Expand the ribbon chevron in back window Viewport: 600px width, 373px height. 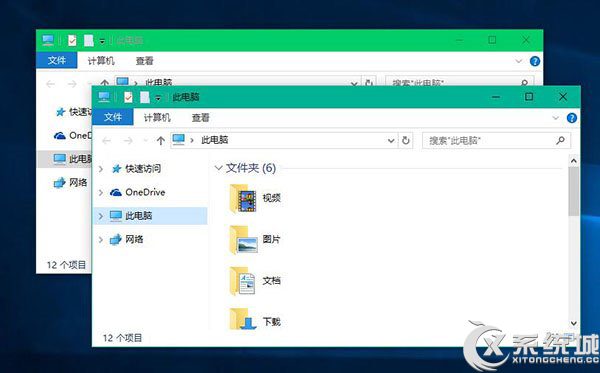point(518,61)
